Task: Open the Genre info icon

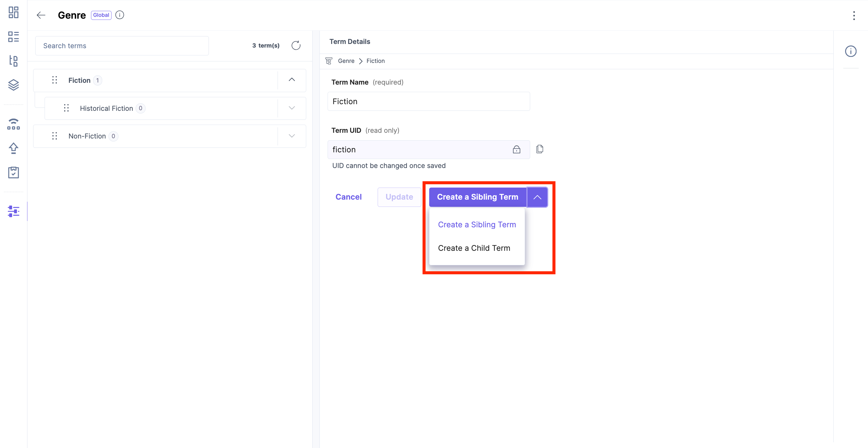Action: coord(120,15)
